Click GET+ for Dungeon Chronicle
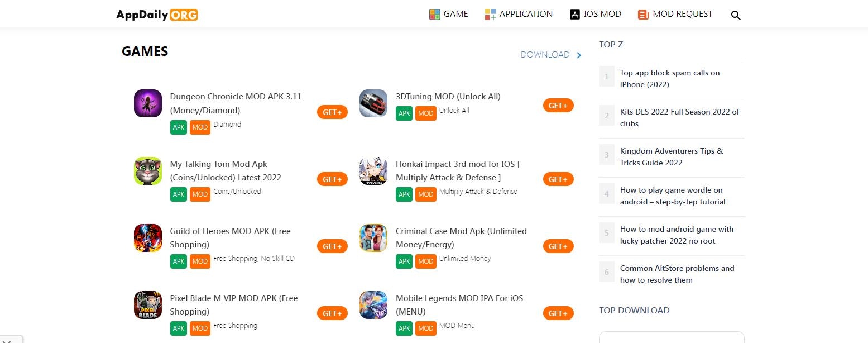The height and width of the screenshot is (343, 868). (x=333, y=112)
